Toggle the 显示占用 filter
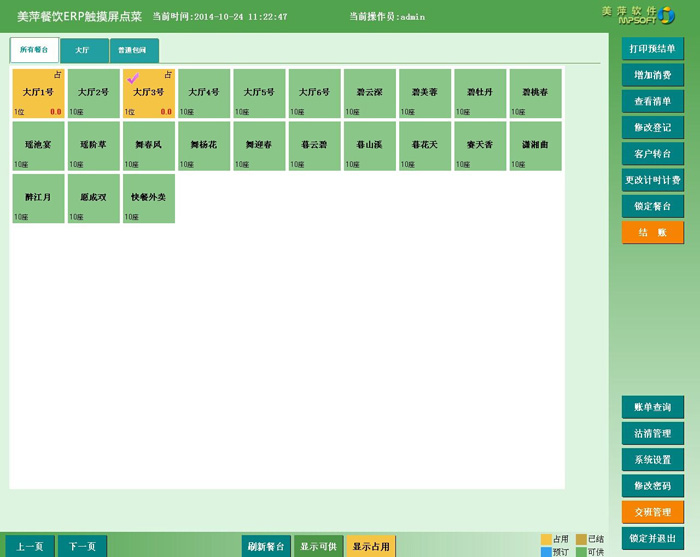 370,546
